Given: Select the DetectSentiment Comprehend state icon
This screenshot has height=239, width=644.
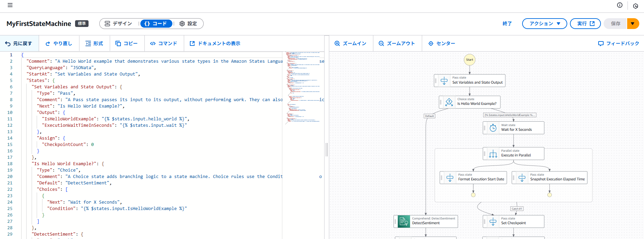Looking at the screenshot, I should 404,221.
